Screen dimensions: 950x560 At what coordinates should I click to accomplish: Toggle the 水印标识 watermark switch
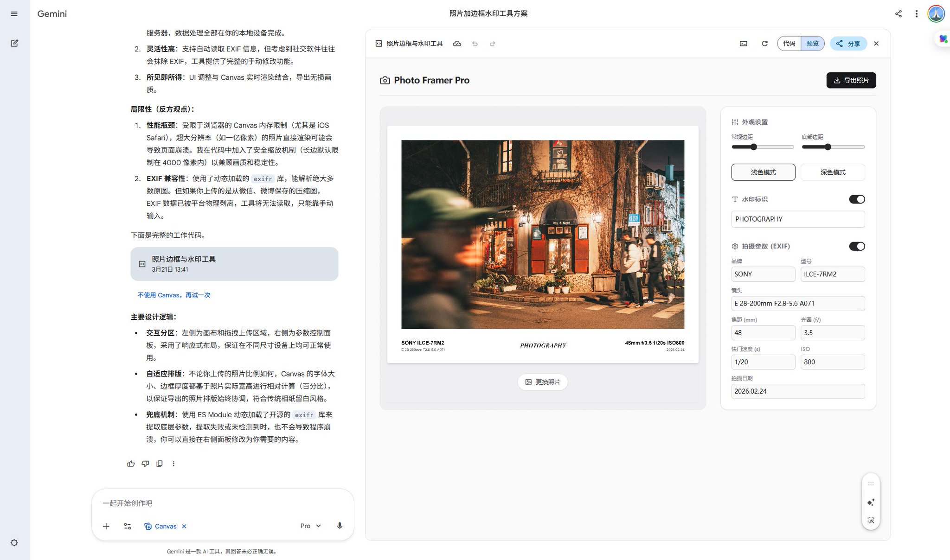[857, 199]
